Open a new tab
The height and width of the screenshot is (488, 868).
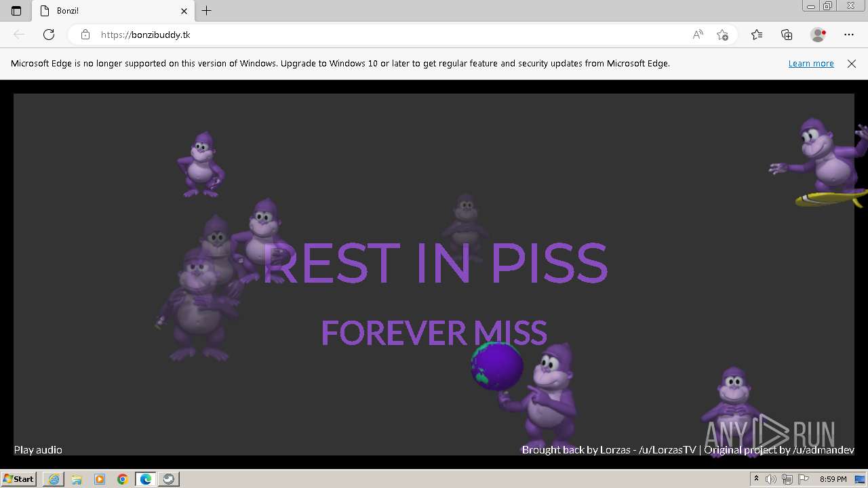tap(207, 11)
